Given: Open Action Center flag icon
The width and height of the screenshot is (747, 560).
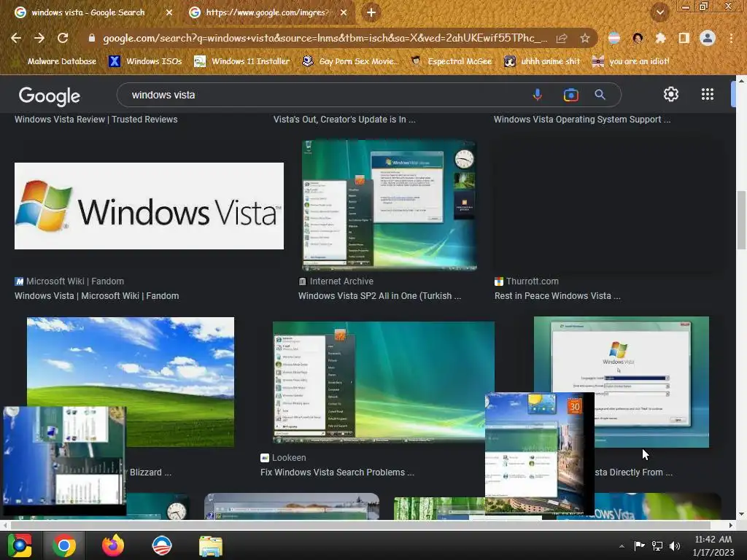Looking at the screenshot, I should [639, 545].
